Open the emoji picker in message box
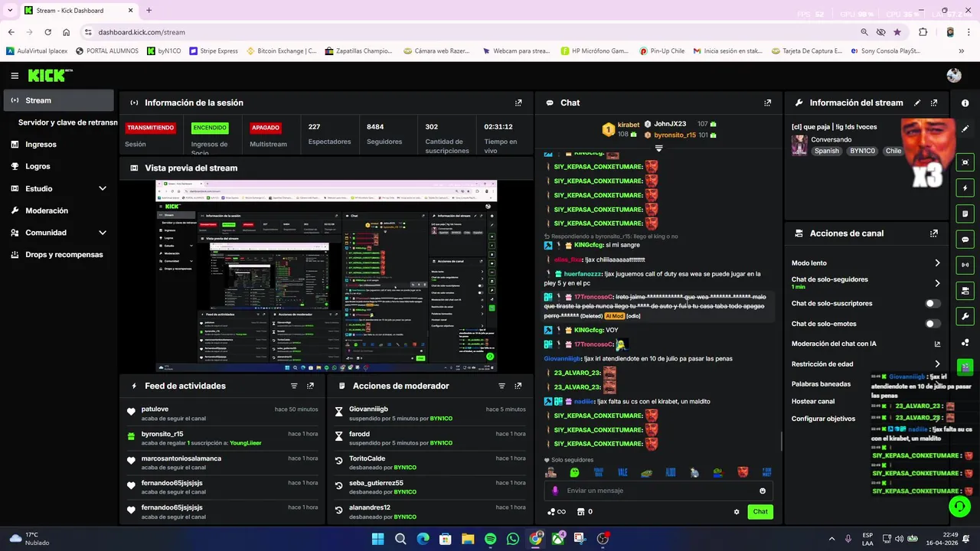Image resolution: width=980 pixels, height=551 pixels. [763, 491]
